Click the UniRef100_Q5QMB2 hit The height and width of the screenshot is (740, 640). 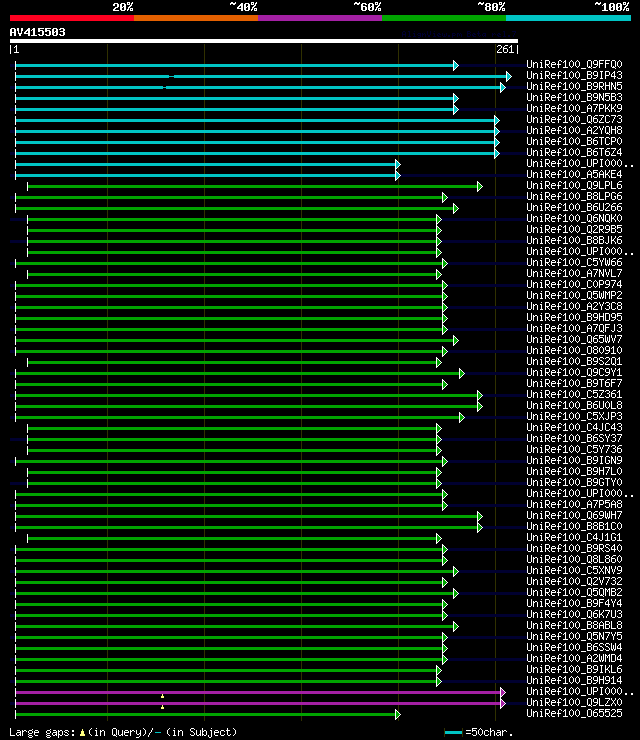point(574,592)
